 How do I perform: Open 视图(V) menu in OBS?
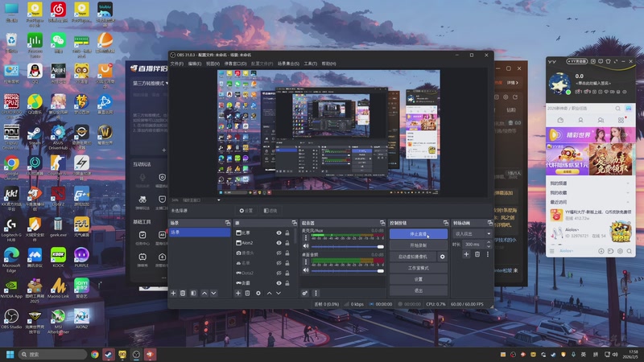coord(213,64)
